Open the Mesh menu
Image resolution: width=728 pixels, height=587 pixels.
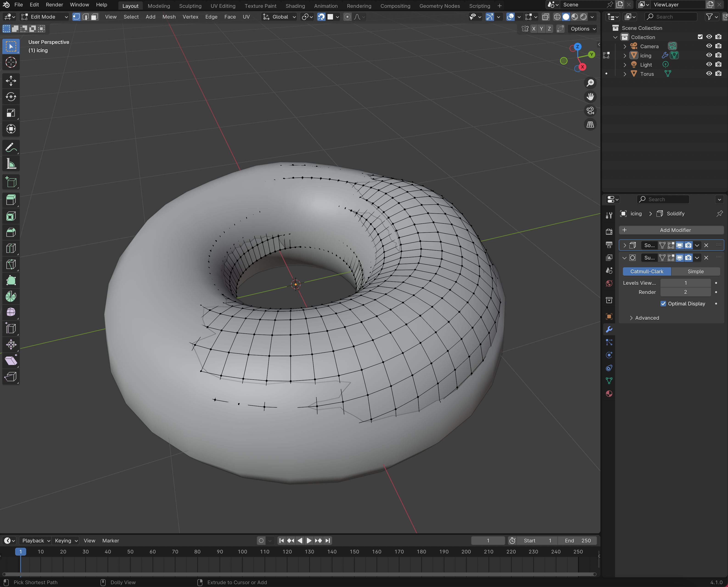(x=169, y=17)
